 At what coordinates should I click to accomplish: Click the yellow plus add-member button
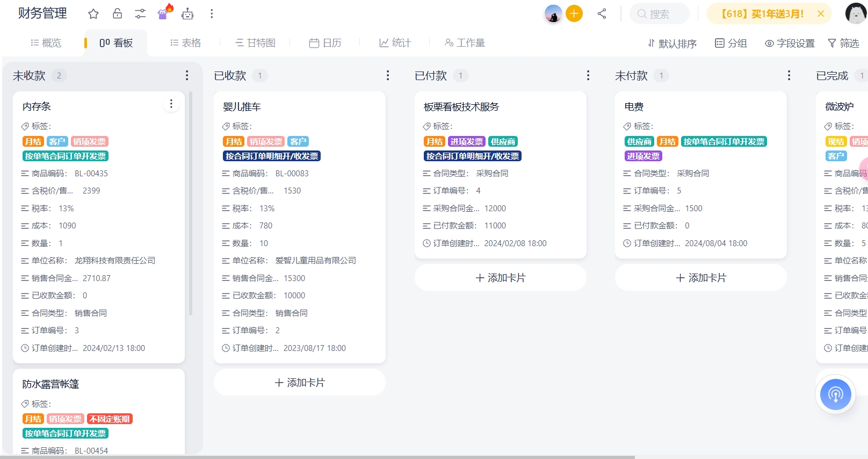(x=574, y=13)
